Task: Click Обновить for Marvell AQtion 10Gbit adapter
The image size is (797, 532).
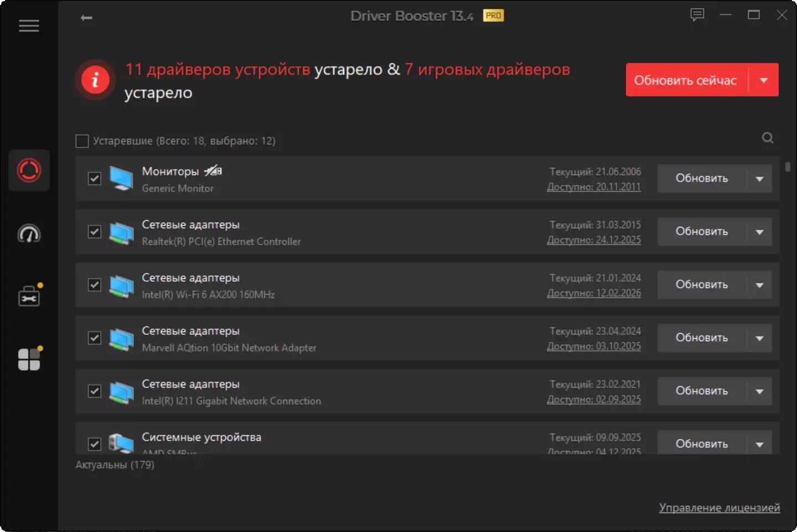Action: pyautogui.click(x=702, y=338)
